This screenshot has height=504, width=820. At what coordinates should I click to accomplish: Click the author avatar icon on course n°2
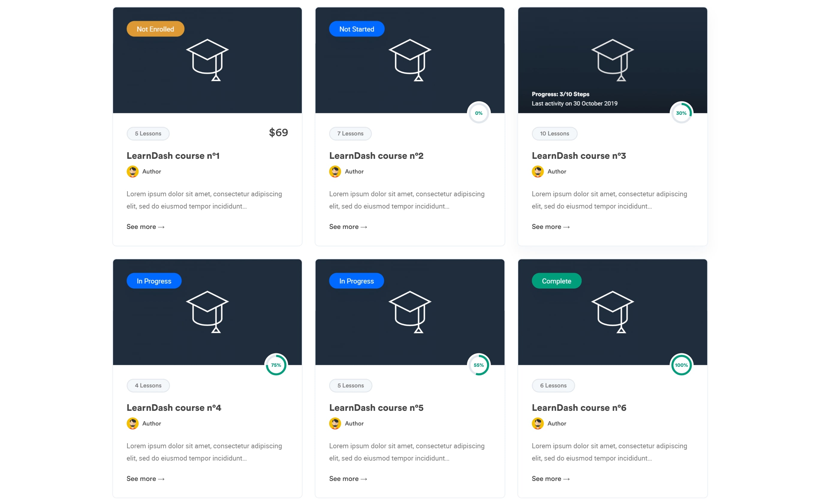point(334,171)
